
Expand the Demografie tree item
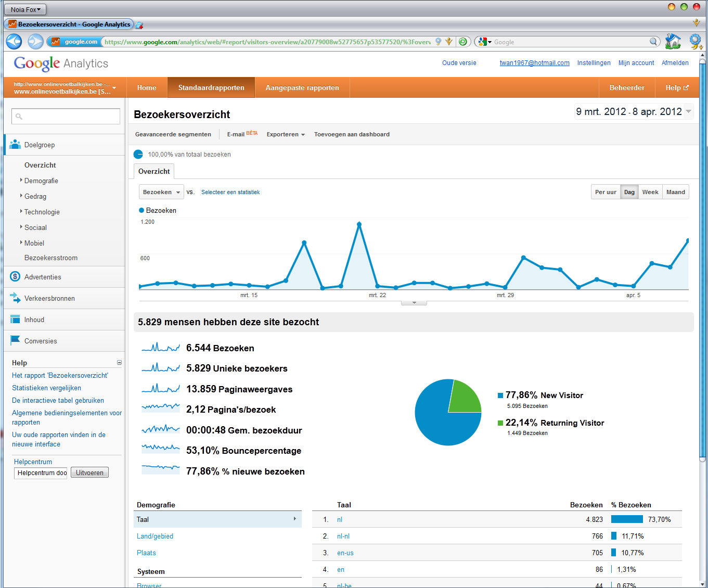point(21,180)
